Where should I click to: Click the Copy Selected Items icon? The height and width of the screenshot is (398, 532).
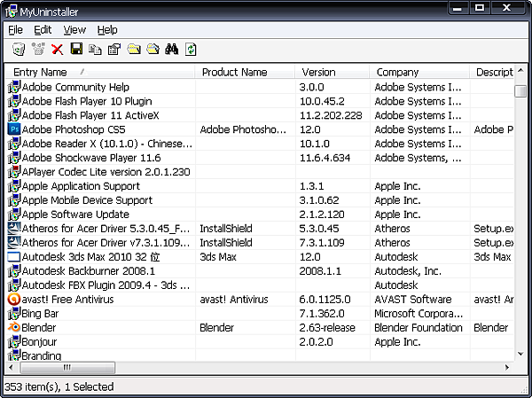[95, 50]
